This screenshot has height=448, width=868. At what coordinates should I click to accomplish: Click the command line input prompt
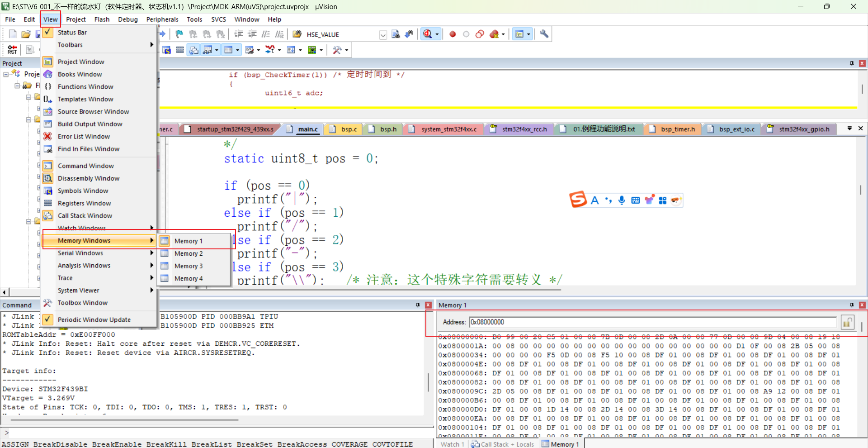(217, 433)
